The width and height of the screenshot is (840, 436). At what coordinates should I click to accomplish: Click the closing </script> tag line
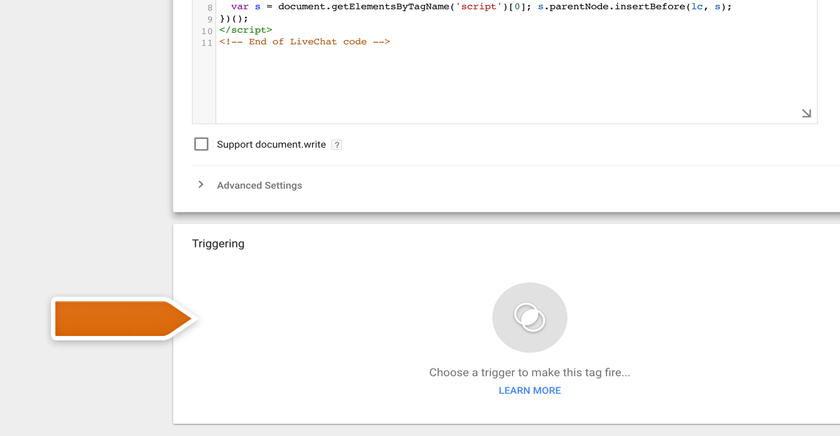(x=245, y=30)
